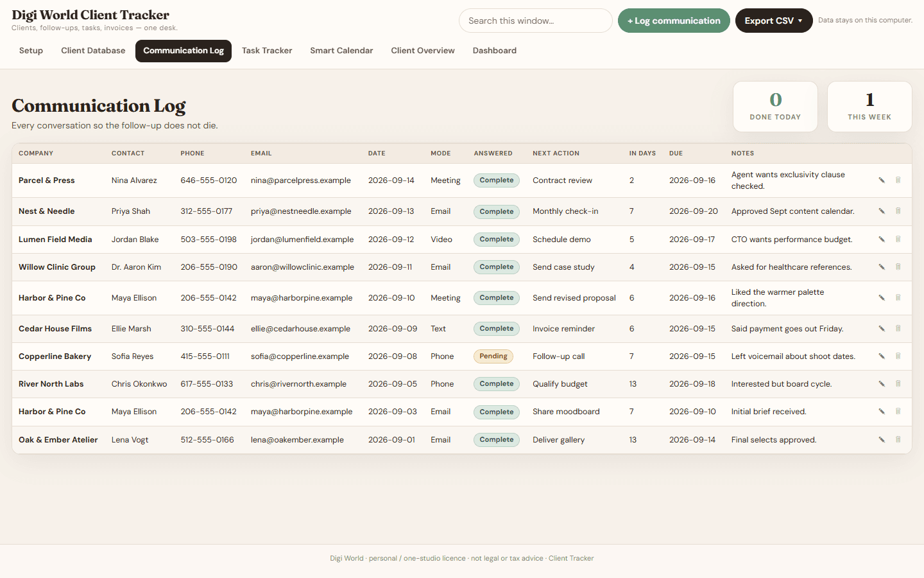Click the note 'Left voicemail about shoot dates.'
Image resolution: width=924 pixels, height=578 pixels.
[793, 356]
